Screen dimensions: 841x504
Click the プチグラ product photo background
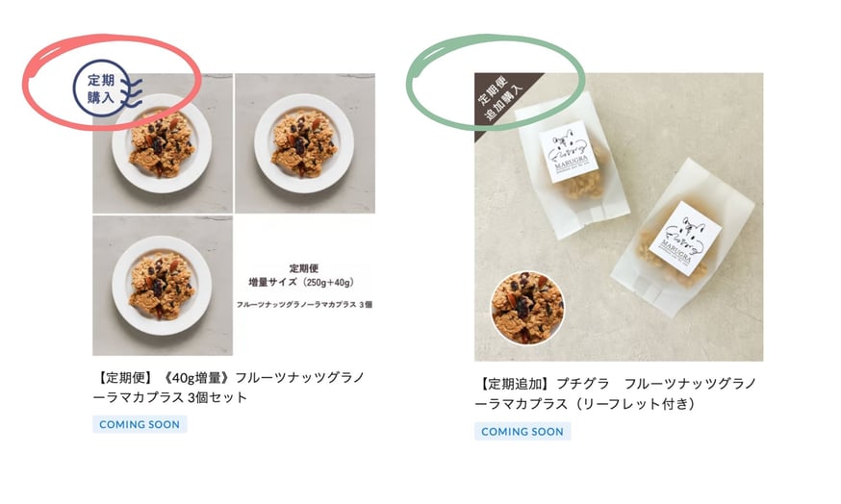[619, 217]
